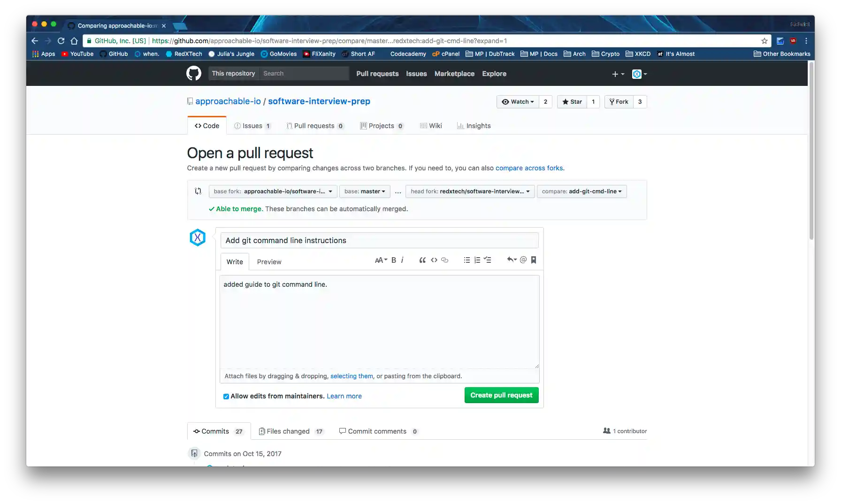
Task: Open the compare branch dropdown
Action: [582, 191]
